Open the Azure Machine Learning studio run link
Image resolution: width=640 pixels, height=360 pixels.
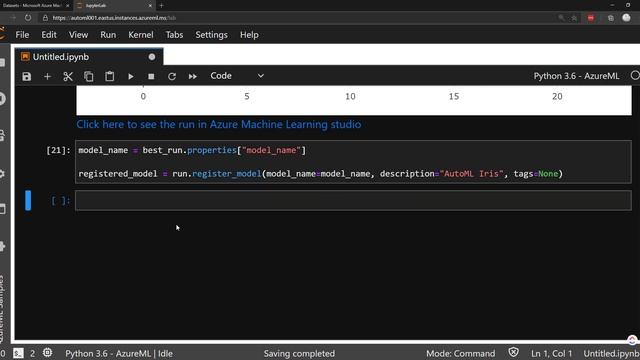coord(219,124)
